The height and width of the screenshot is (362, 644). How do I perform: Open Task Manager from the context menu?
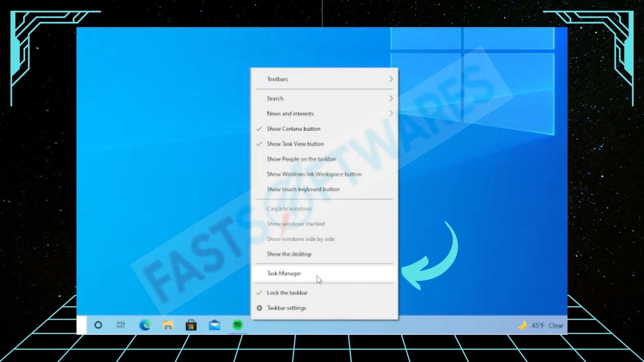point(325,274)
